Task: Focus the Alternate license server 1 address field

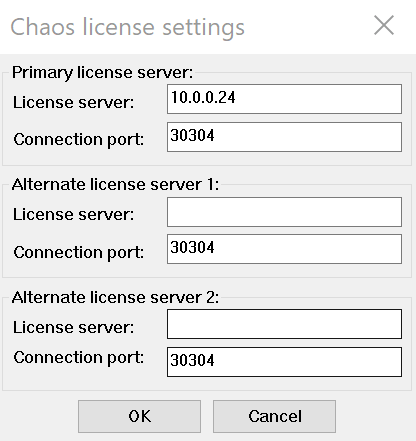Action: (284, 212)
